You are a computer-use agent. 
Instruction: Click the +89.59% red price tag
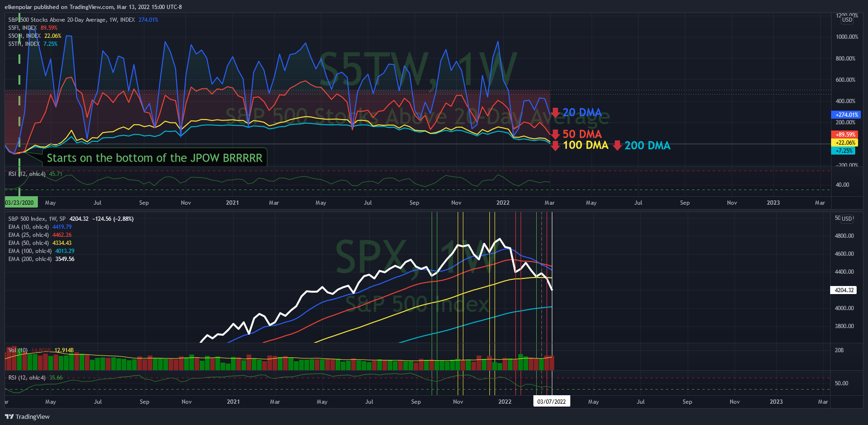click(x=845, y=135)
